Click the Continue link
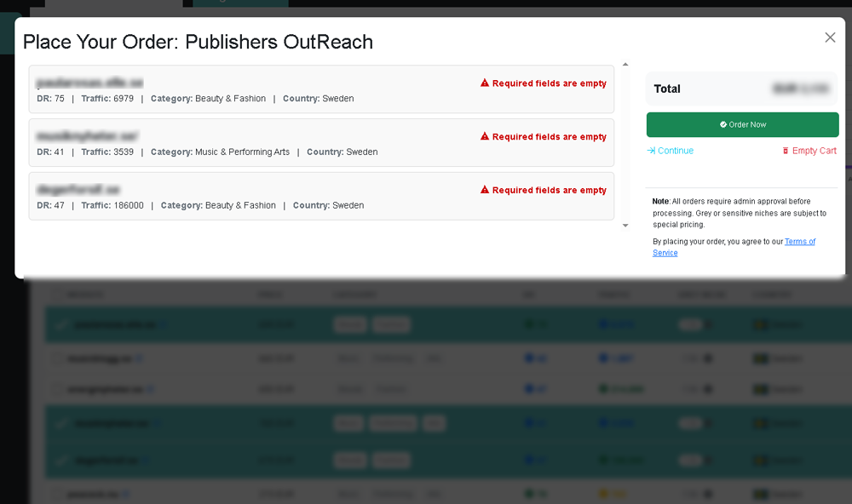 [675, 151]
